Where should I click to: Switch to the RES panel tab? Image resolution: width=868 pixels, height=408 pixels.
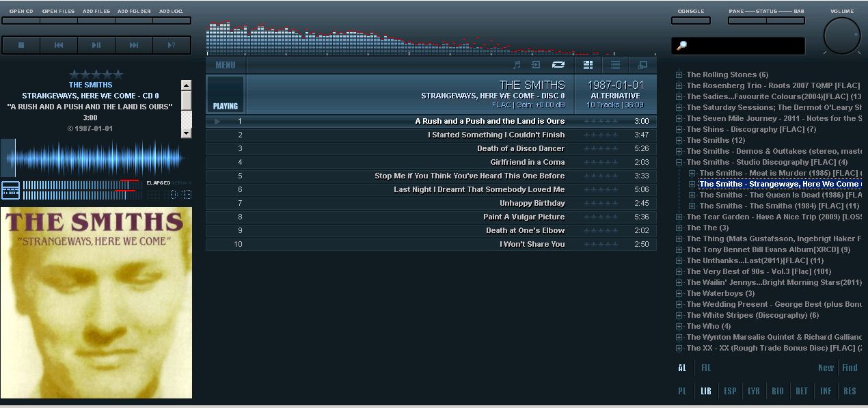[x=850, y=391]
